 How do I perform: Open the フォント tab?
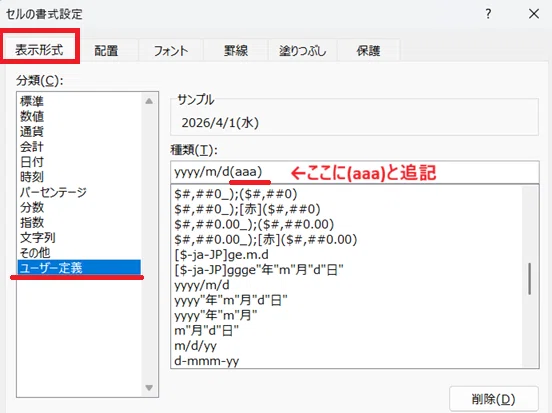(x=171, y=50)
